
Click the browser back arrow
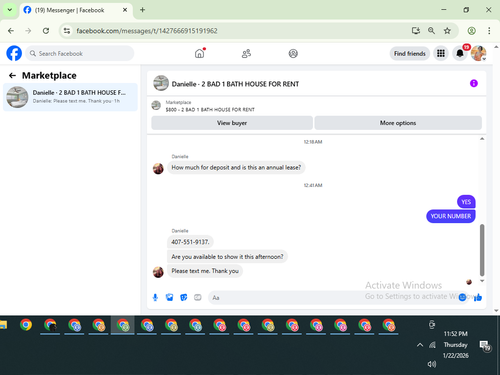pyautogui.click(x=11, y=31)
